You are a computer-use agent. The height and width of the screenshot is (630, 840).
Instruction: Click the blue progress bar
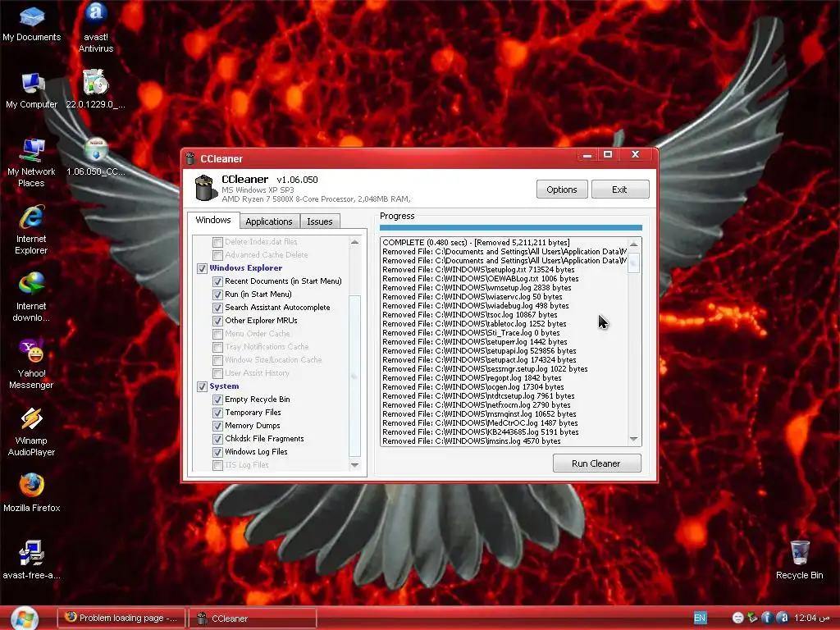point(510,228)
